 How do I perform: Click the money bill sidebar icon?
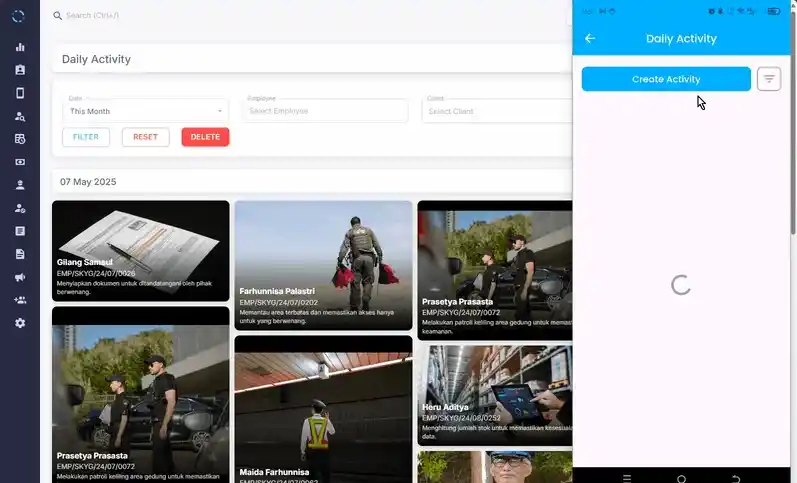(x=20, y=162)
